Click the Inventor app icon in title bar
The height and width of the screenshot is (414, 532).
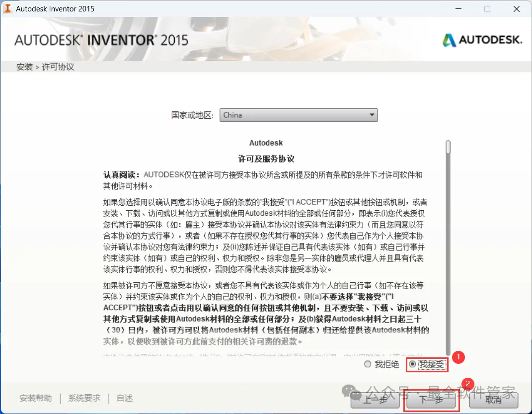7,8
